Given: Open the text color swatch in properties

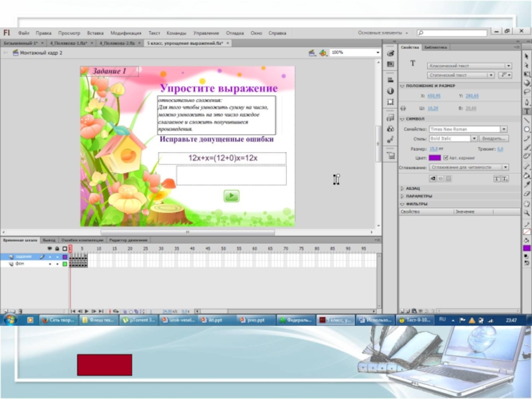Looking at the screenshot, I should pos(435,158).
